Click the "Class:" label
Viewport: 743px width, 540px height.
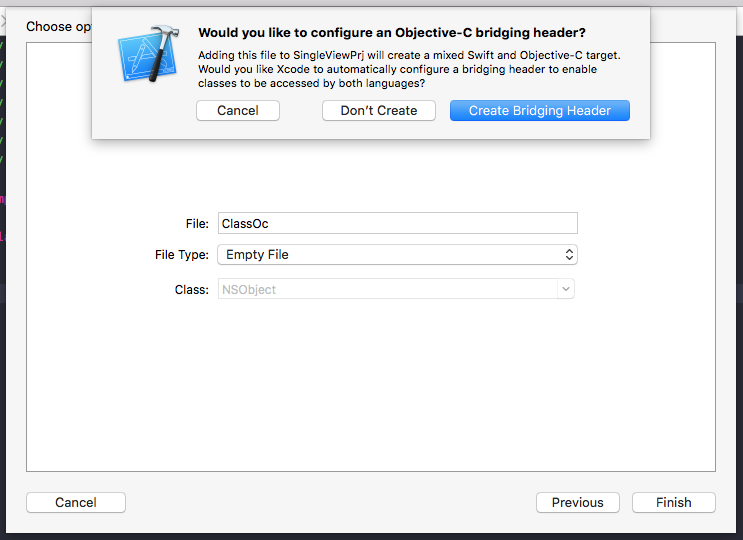click(191, 289)
